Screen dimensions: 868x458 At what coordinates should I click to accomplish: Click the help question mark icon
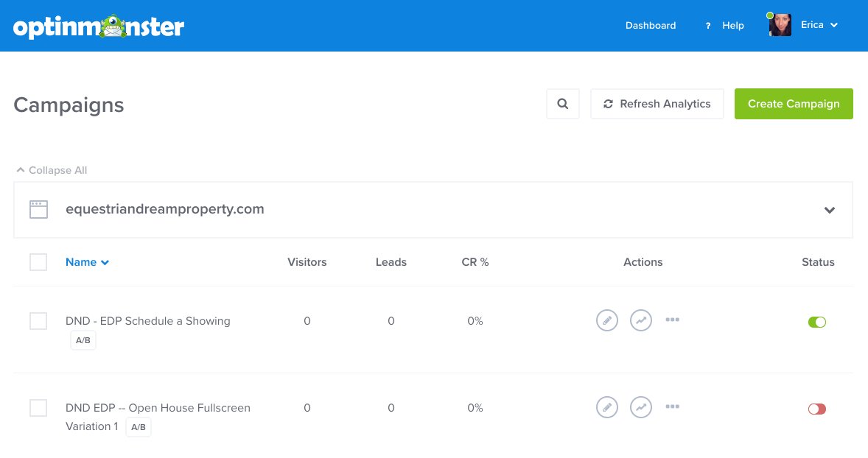708,26
